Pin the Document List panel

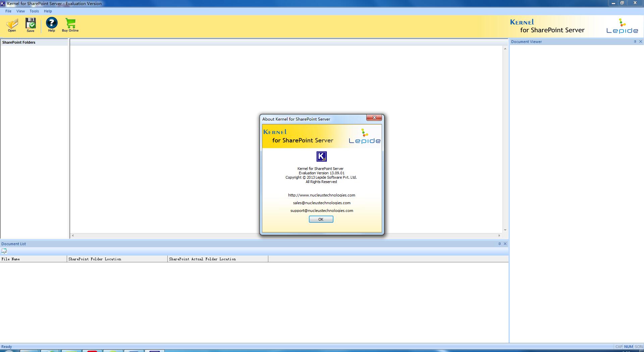tap(499, 244)
